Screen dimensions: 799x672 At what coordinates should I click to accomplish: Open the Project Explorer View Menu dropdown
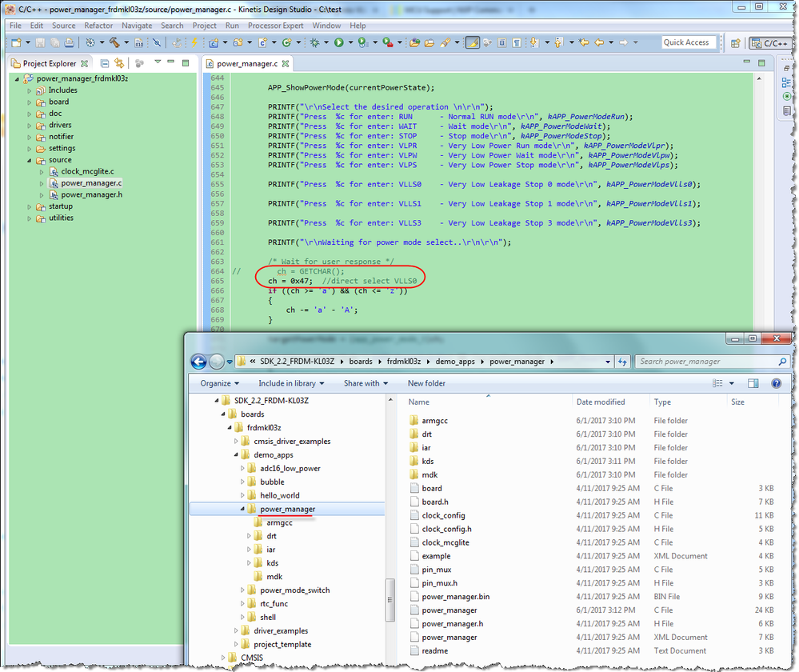(158, 62)
